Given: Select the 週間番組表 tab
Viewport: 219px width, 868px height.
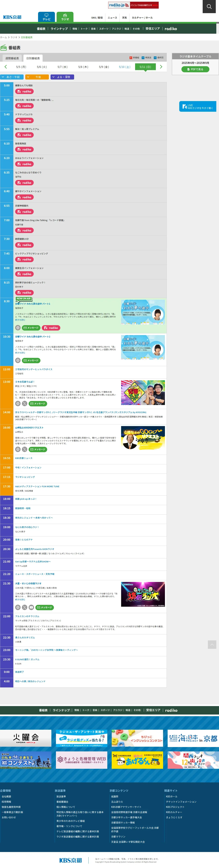Looking at the screenshot, I should tap(12, 58).
